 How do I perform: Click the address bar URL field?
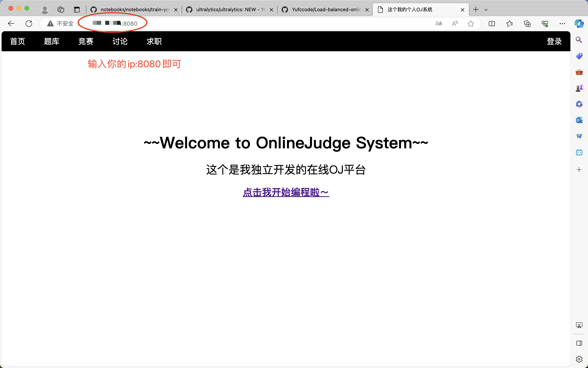[x=243, y=24]
